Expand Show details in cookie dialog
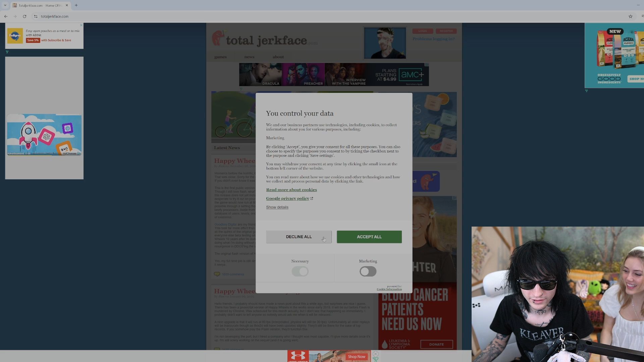 277,207
